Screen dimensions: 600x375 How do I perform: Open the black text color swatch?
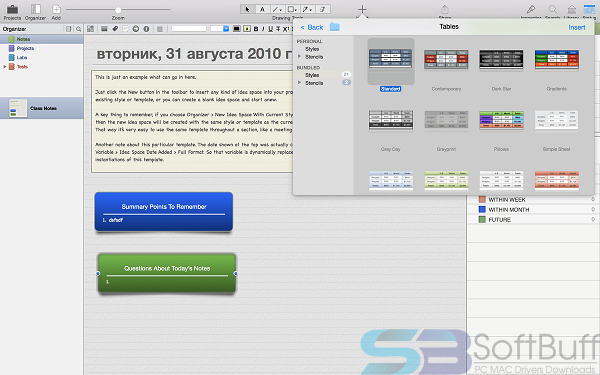pyautogui.click(x=236, y=29)
